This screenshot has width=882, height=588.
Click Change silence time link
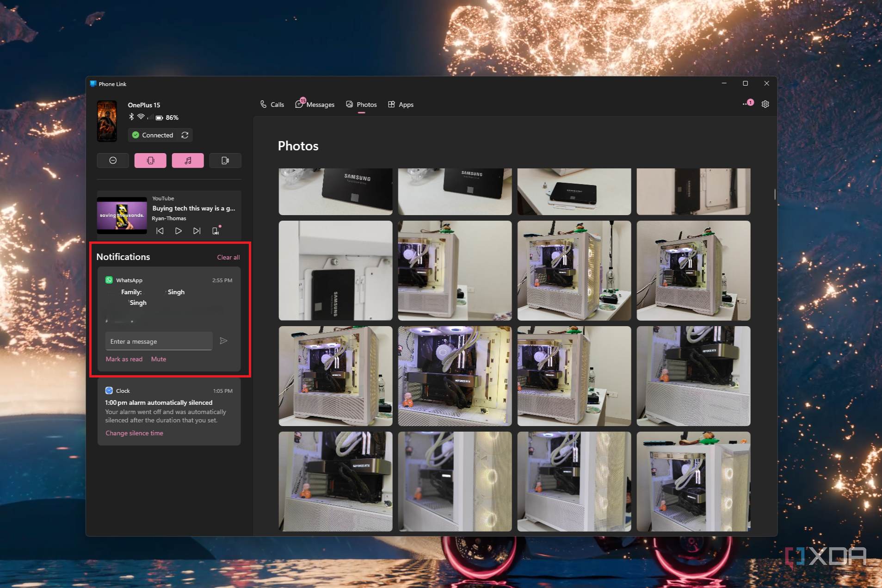[134, 433]
